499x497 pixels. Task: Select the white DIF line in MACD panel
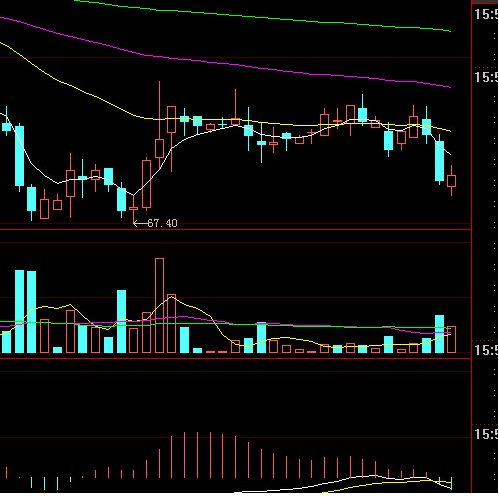pyautogui.click(x=343, y=483)
